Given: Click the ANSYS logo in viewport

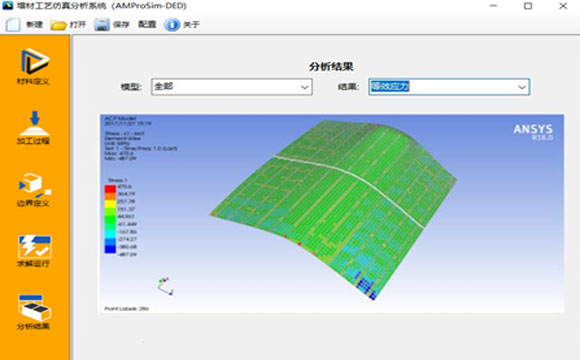Looking at the screenshot, I should tap(533, 132).
